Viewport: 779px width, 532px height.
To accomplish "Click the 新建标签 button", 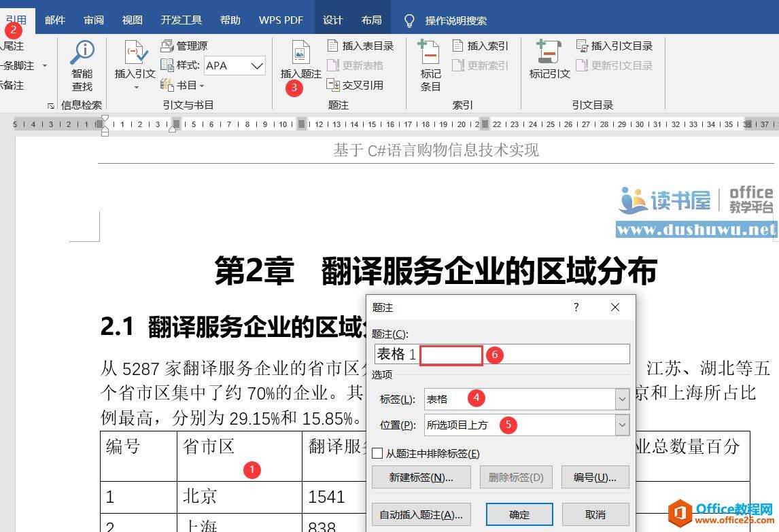I will click(x=419, y=477).
